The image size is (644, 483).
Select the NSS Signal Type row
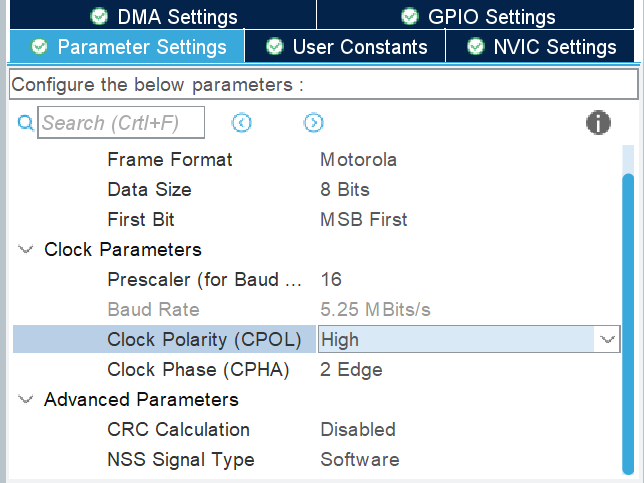coord(180,460)
